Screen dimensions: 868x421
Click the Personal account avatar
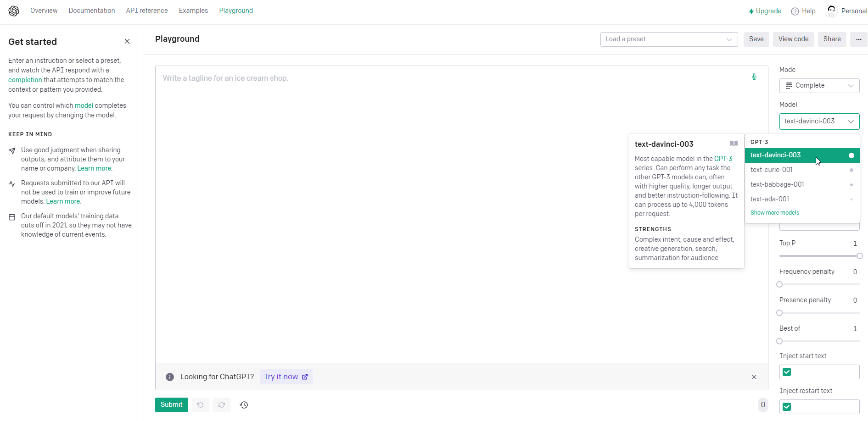[831, 11]
